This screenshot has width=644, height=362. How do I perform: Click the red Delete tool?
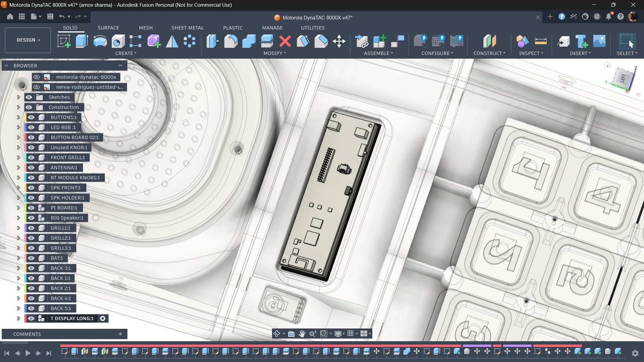pos(285,41)
